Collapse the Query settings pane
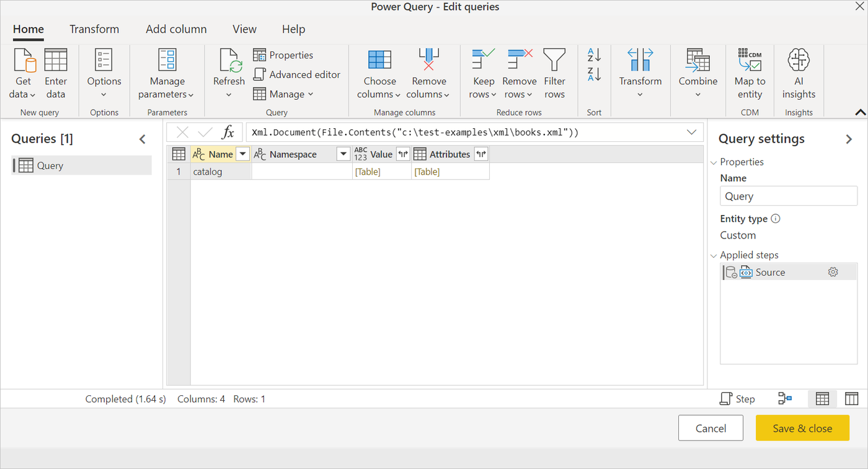The image size is (868, 469). (849, 139)
